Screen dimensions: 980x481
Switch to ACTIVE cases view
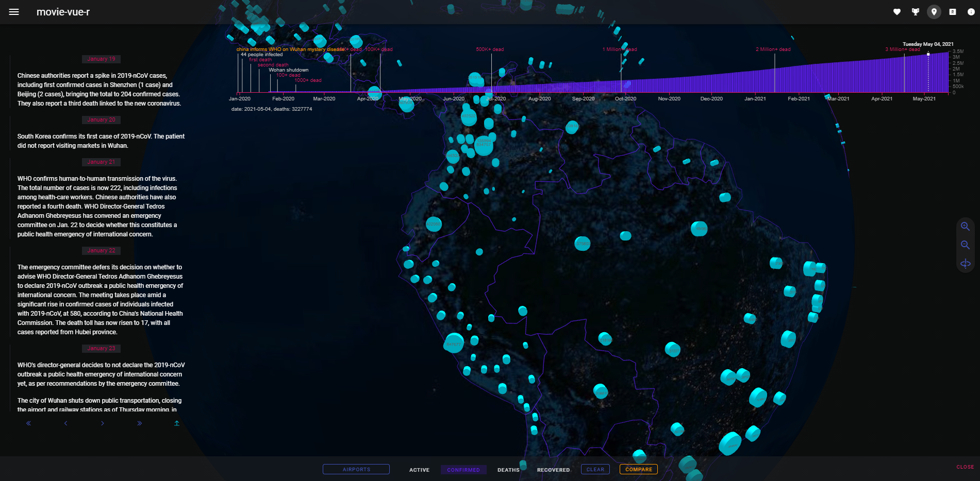click(419, 470)
